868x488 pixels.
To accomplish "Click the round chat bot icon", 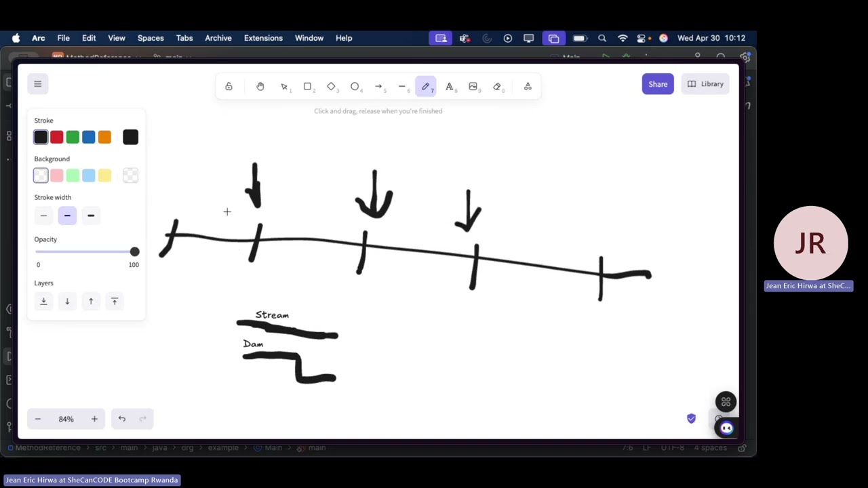I will [726, 428].
